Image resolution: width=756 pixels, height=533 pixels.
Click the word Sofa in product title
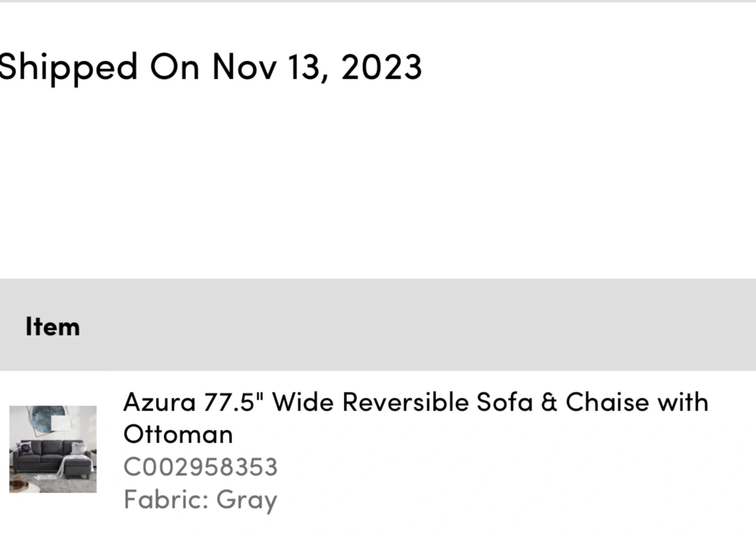point(505,402)
